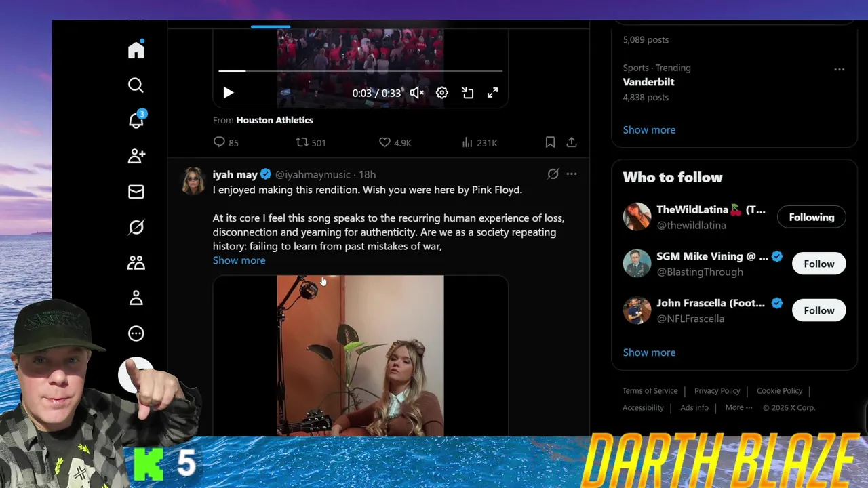Open Explore search in sidebar

pos(136,85)
